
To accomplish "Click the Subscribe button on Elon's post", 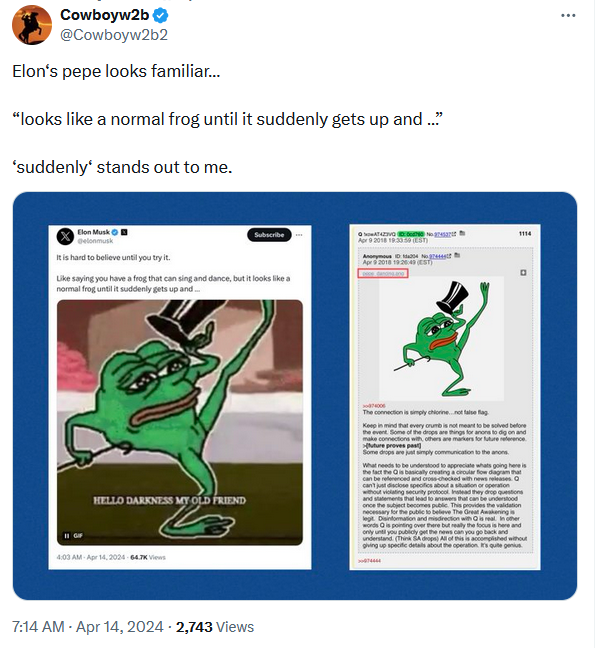I will coord(269,235).
